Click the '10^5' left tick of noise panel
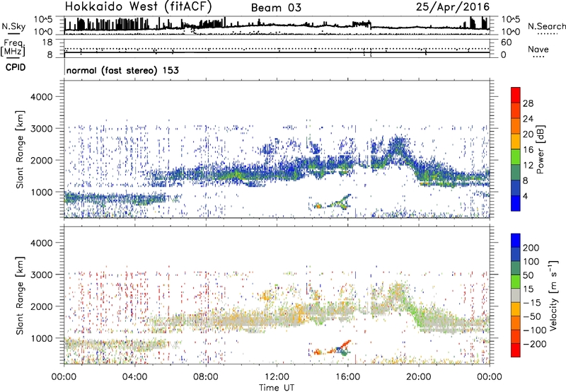Viewport: 566px width, 392px height. coord(43,19)
